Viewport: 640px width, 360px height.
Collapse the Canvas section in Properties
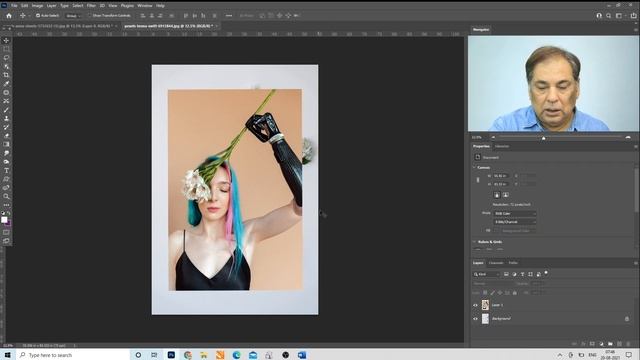pos(474,167)
